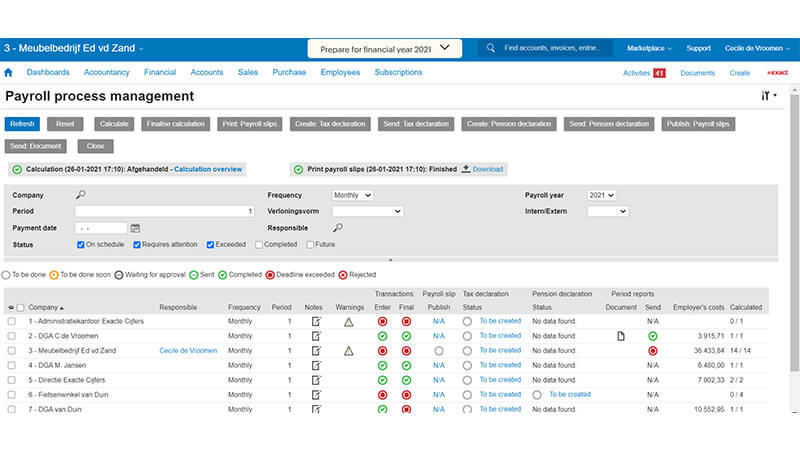800x450 pixels.
Task: Open the Accountancy menu
Action: (107, 72)
